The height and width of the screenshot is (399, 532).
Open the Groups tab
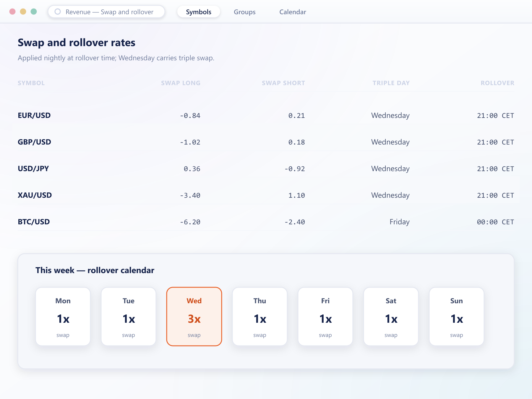coord(244,12)
